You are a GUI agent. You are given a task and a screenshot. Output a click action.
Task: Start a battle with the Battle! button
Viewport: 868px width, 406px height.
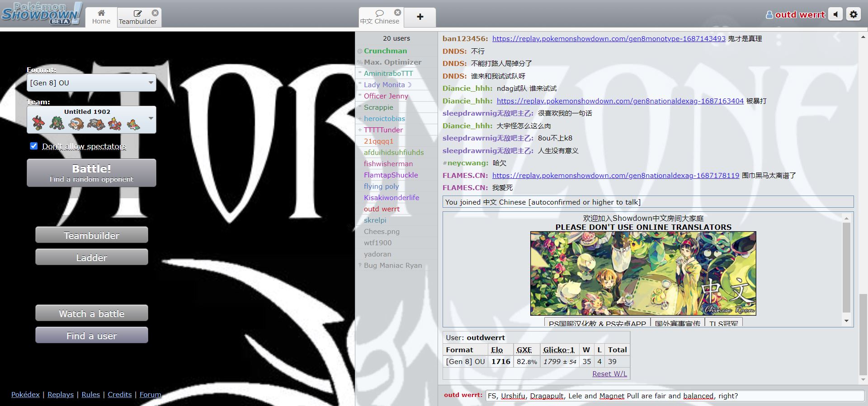point(91,173)
